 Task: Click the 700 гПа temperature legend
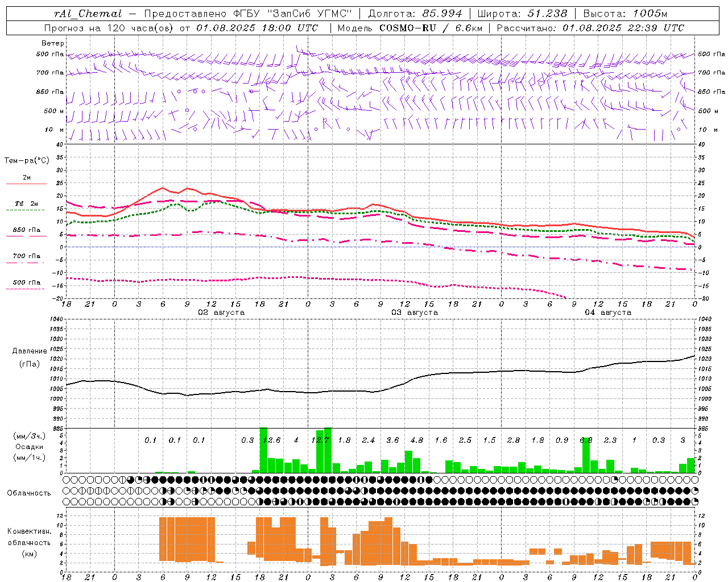(x=27, y=258)
